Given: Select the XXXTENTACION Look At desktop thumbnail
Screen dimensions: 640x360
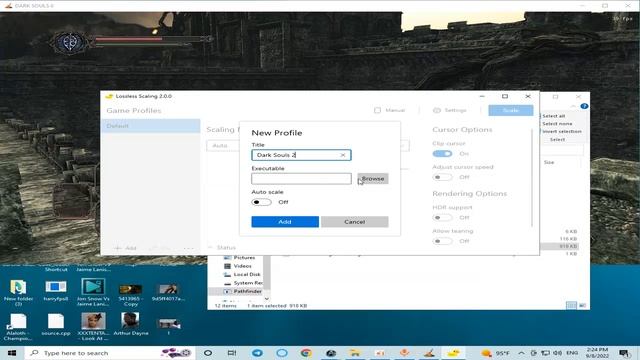Looking at the screenshot, I should point(93,327).
